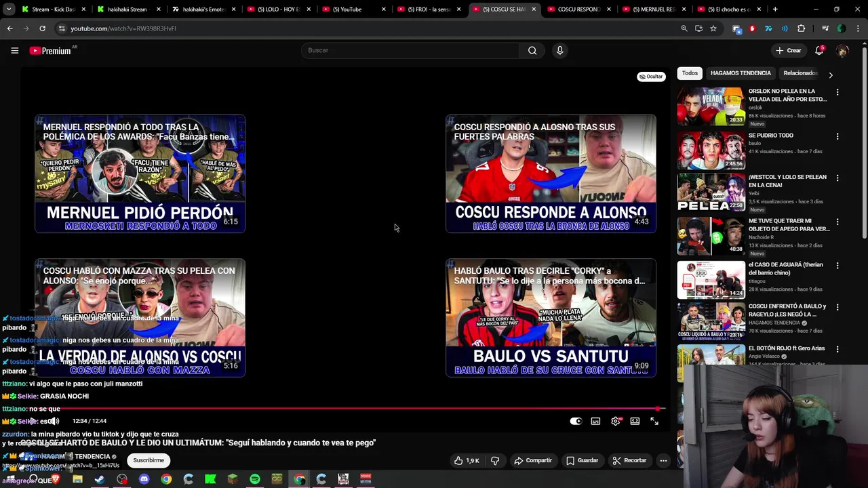The image size is (868, 488).
Task: Reload the current page
Action: click(x=42, y=28)
